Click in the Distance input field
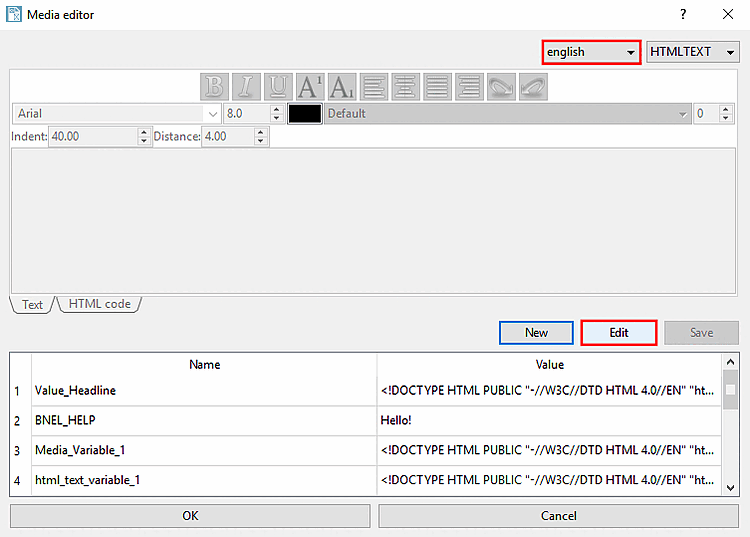 pyautogui.click(x=228, y=137)
